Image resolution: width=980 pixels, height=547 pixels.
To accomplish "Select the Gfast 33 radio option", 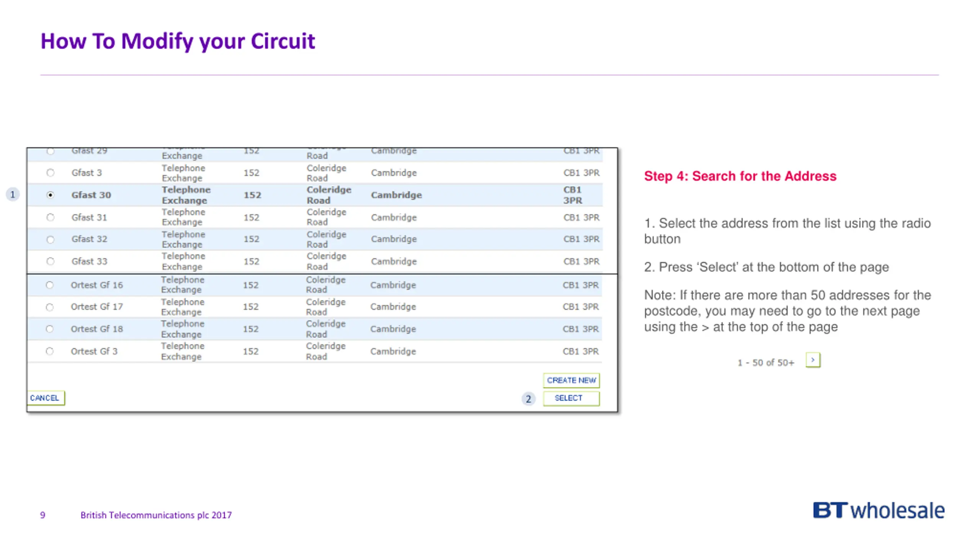I will (50, 261).
